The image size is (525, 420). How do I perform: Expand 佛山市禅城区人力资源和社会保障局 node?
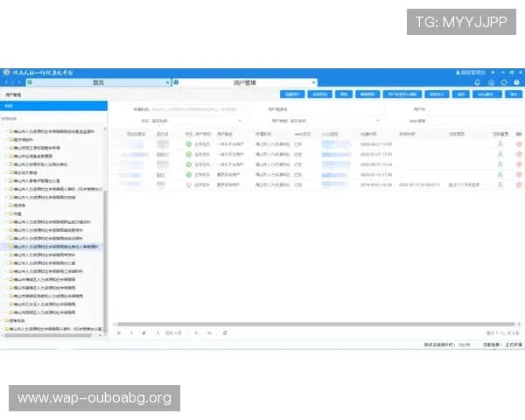pos(6,279)
